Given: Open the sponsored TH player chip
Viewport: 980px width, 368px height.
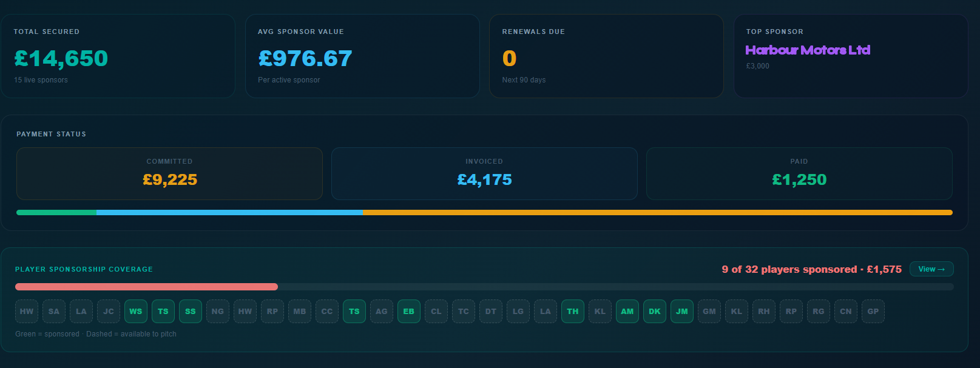Looking at the screenshot, I should 573,312.
